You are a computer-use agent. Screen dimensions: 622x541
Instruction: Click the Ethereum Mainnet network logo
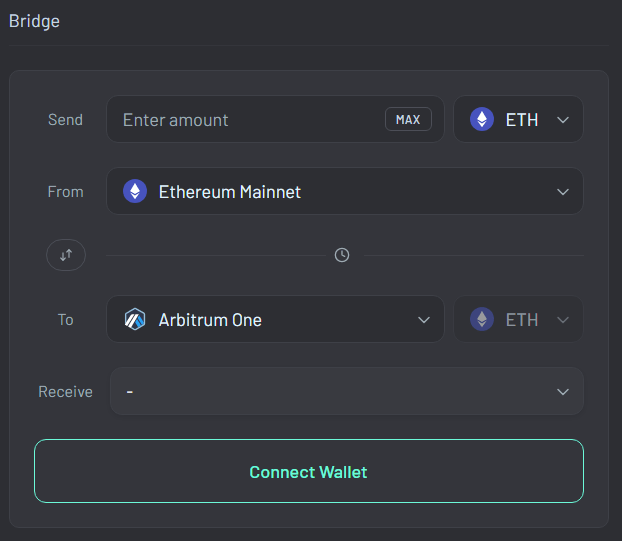pos(135,191)
